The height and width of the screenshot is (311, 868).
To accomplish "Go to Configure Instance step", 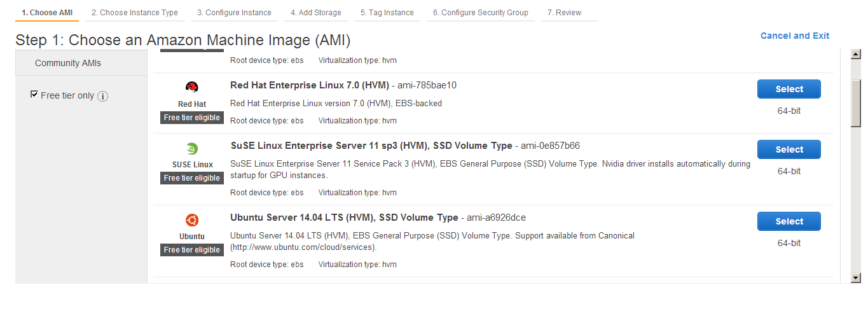I will 234,13.
